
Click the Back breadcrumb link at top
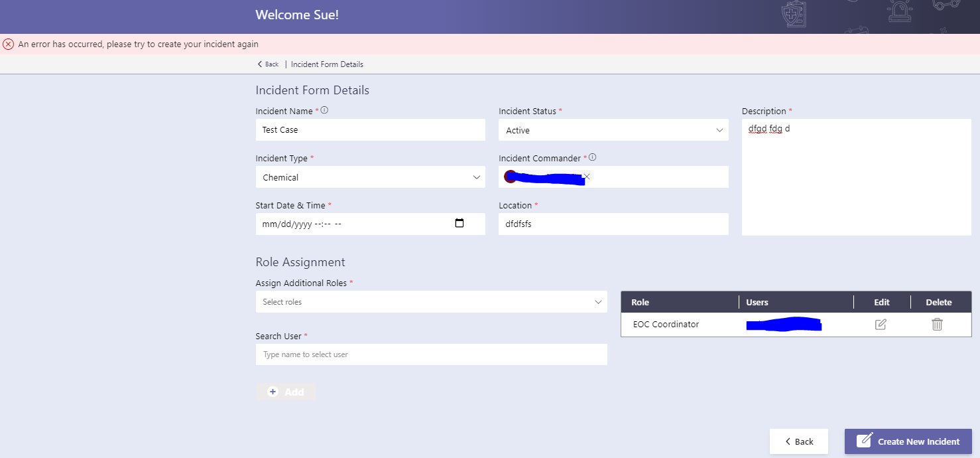(267, 64)
